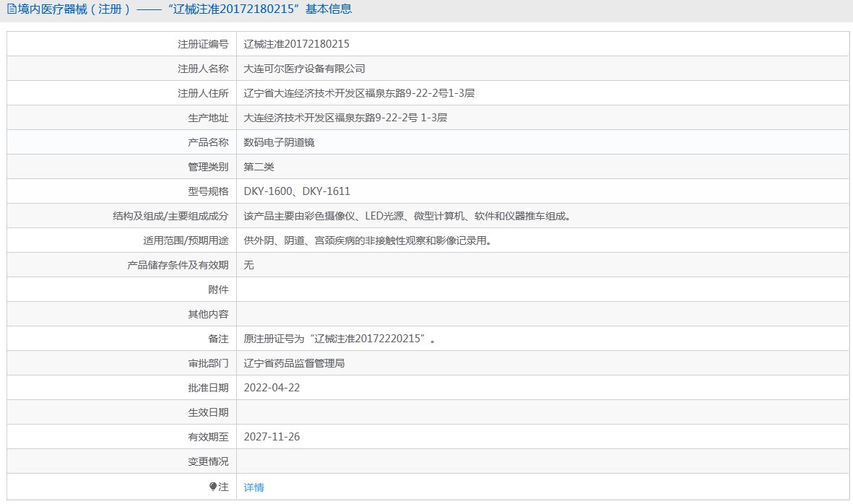The height and width of the screenshot is (504, 853).
Task: Click the 审批部门 label
Action: 208,363
